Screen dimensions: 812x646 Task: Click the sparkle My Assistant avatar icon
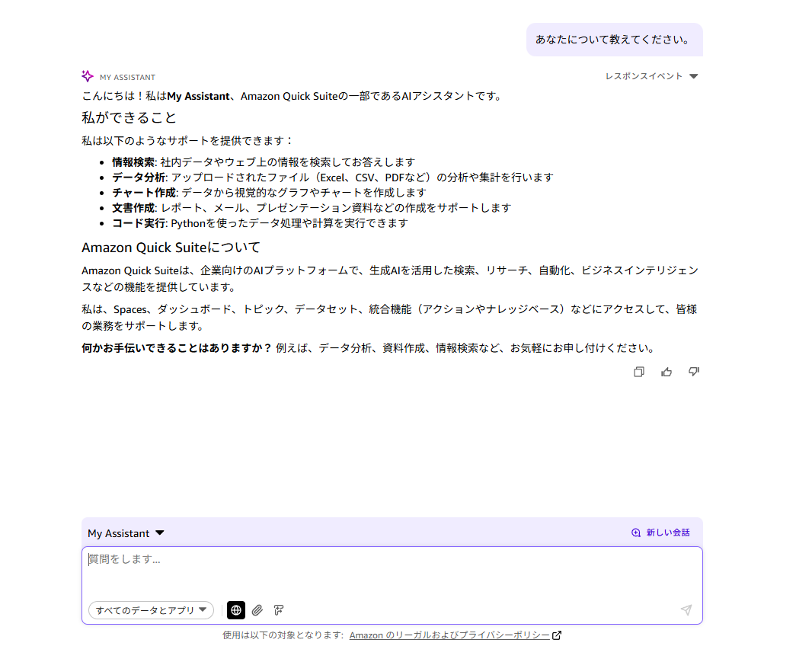click(88, 76)
